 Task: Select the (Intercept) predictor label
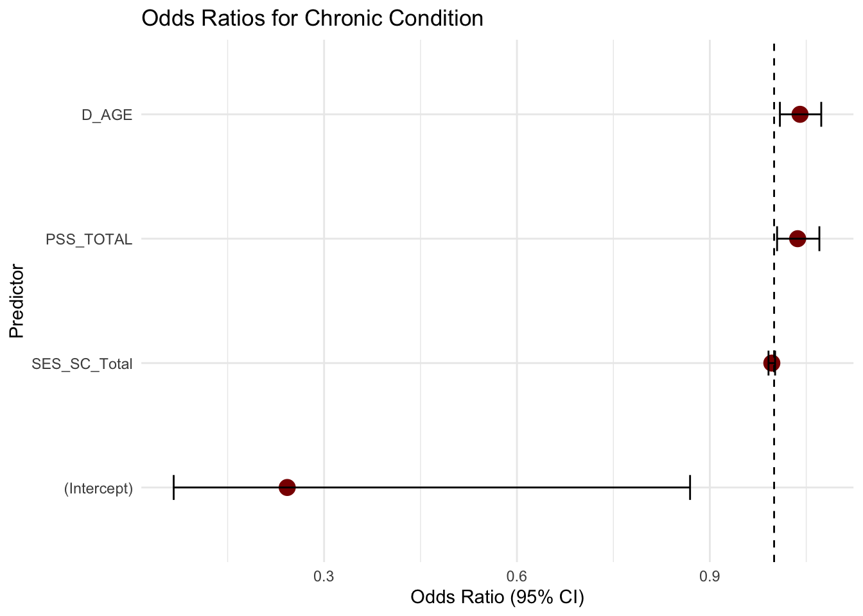point(98,489)
